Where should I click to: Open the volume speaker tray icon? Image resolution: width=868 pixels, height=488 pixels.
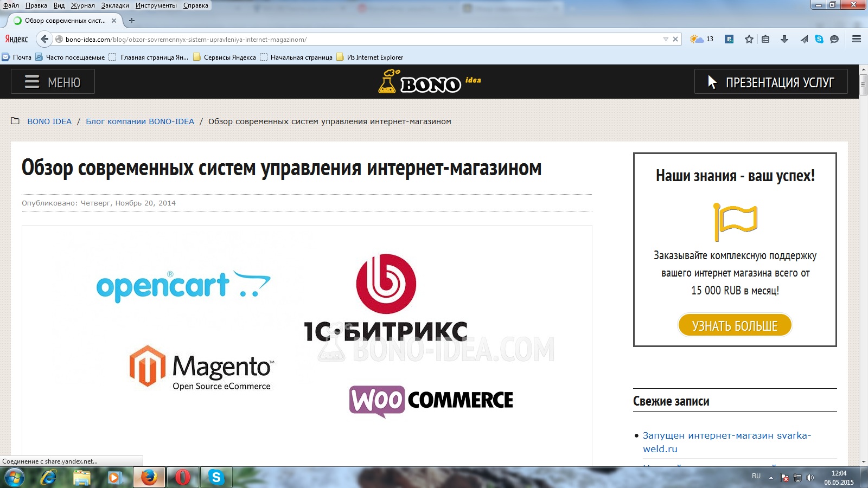click(x=810, y=478)
